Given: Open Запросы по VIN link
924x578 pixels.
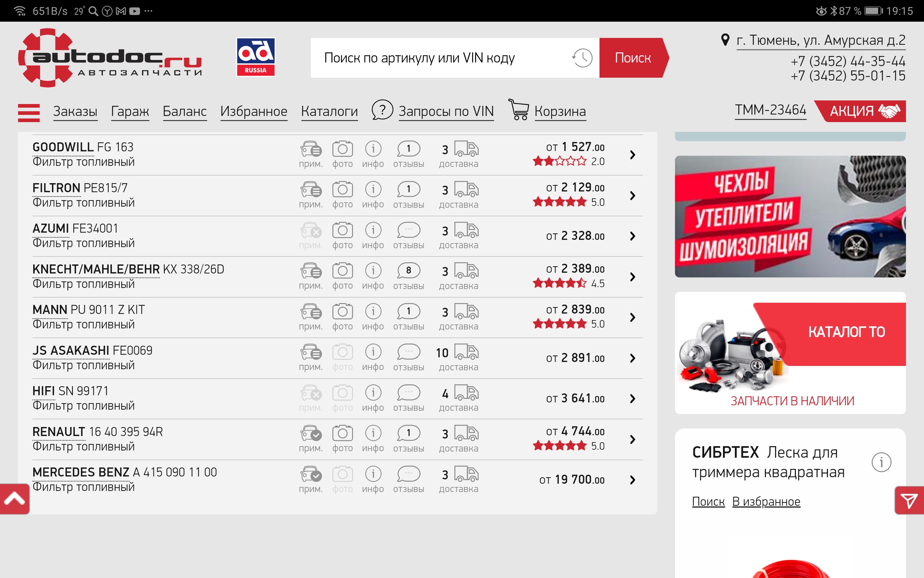Looking at the screenshot, I should (446, 111).
